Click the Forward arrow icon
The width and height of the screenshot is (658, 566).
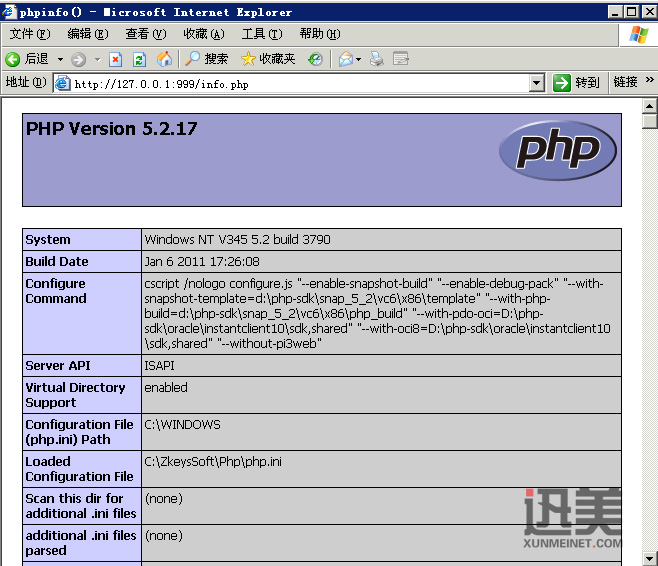pos(78,60)
